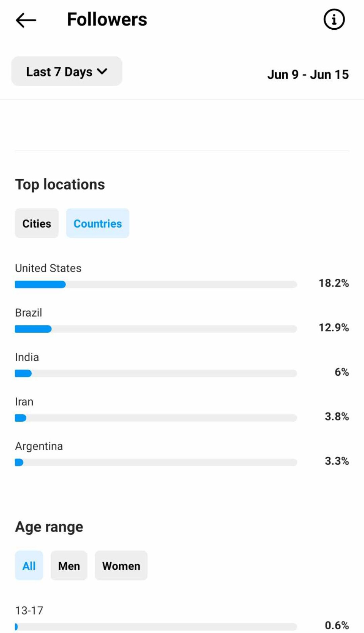Tap the Age range heading
The image size is (364, 633).
click(49, 527)
